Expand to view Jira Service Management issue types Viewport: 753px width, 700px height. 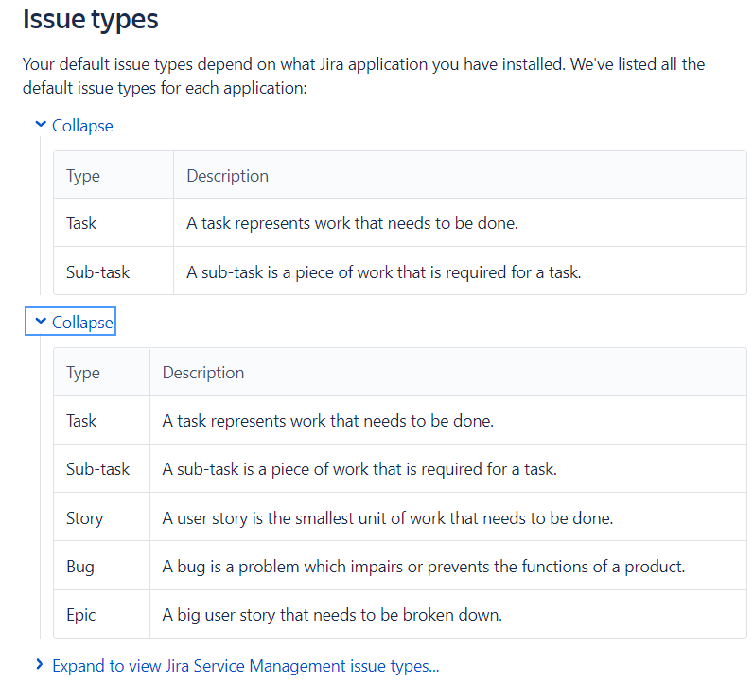245,666
